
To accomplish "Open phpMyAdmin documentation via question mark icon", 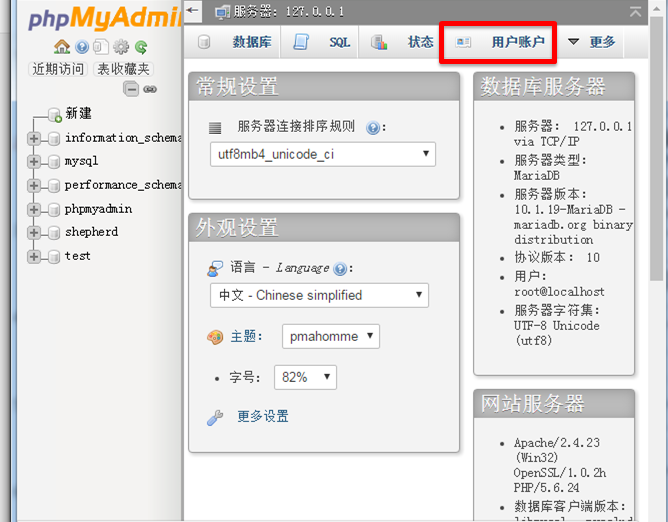I will tap(82, 46).
